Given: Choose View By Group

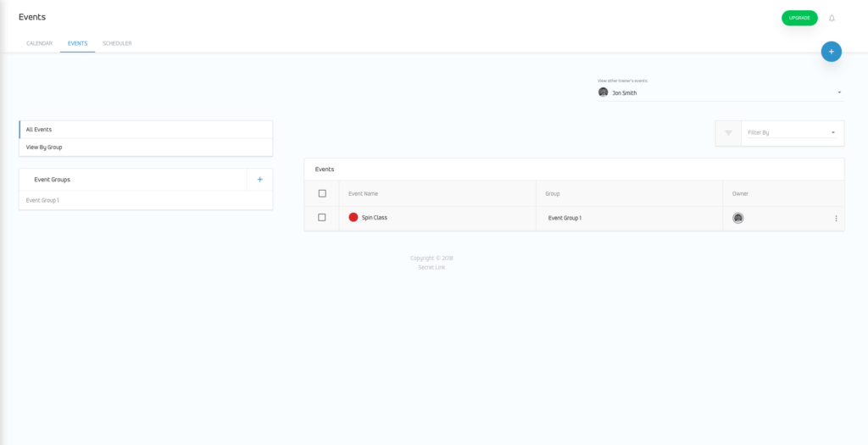Looking at the screenshot, I should (x=146, y=147).
